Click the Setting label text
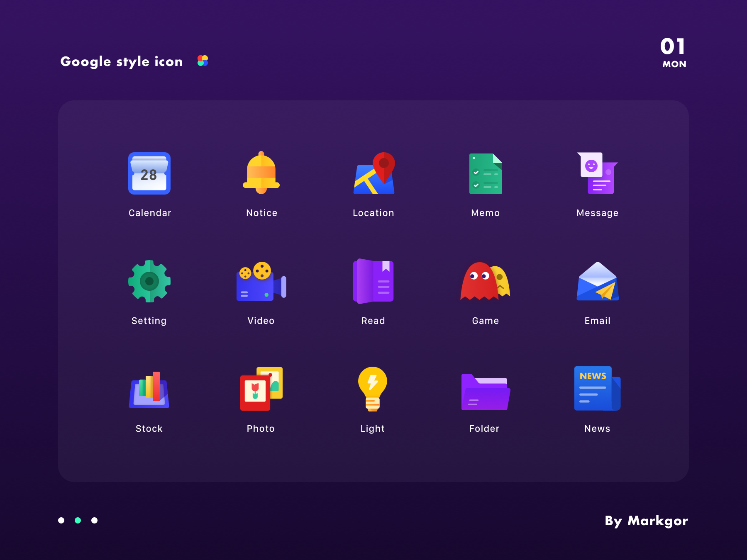 149,321
